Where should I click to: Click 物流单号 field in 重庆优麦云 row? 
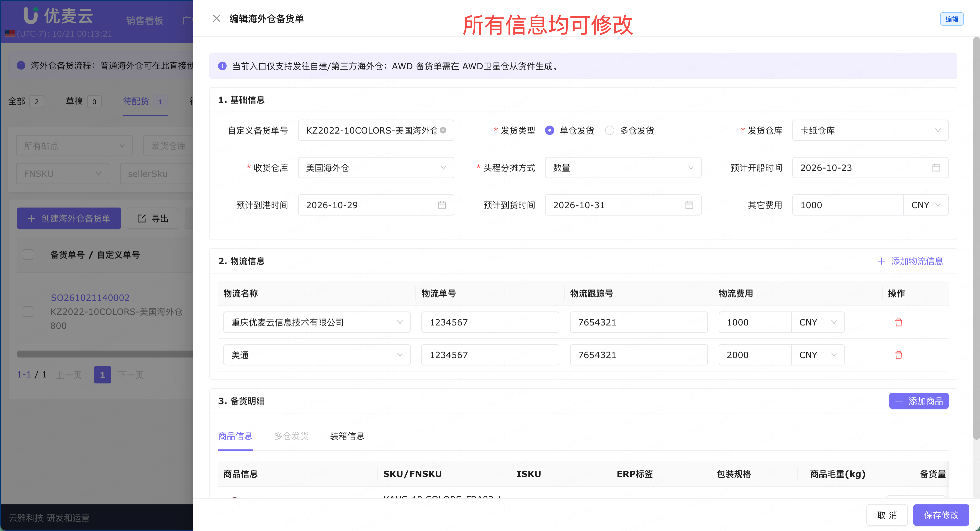(x=490, y=322)
